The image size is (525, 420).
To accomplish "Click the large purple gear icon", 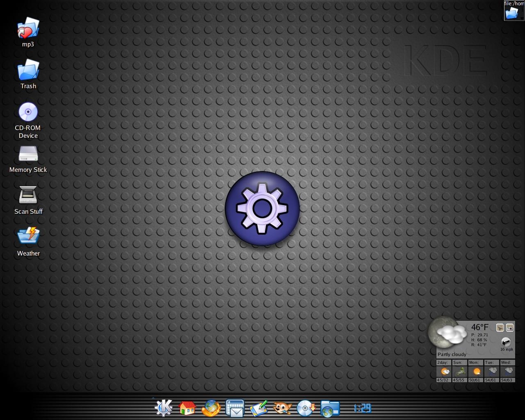I will (262, 209).
